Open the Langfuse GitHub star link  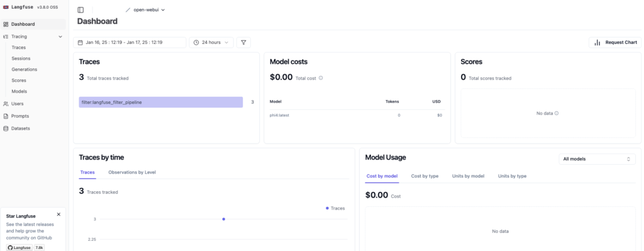click(x=19, y=248)
